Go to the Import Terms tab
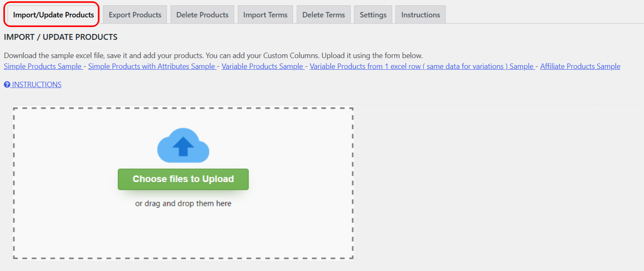Image resolution: width=644 pixels, height=271 pixels. 266,15
